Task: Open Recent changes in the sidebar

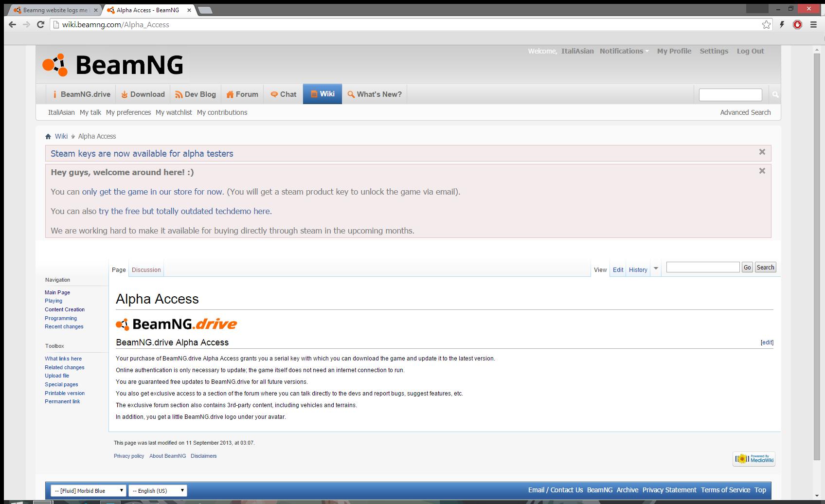Action: click(64, 326)
